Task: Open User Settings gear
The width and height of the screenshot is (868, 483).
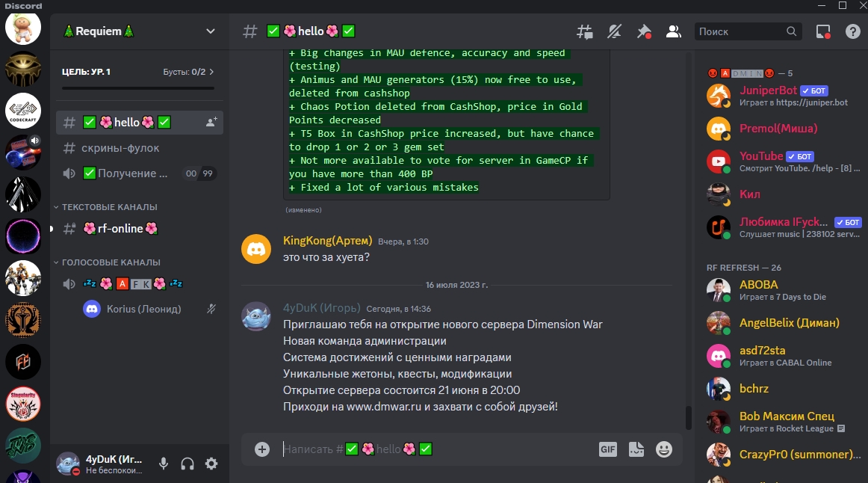Action: (211, 464)
